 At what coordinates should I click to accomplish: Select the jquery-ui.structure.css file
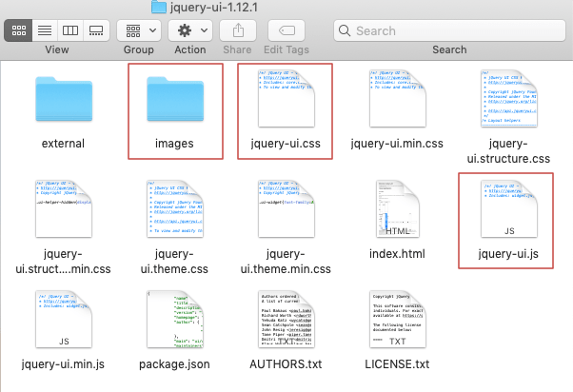tap(508, 98)
